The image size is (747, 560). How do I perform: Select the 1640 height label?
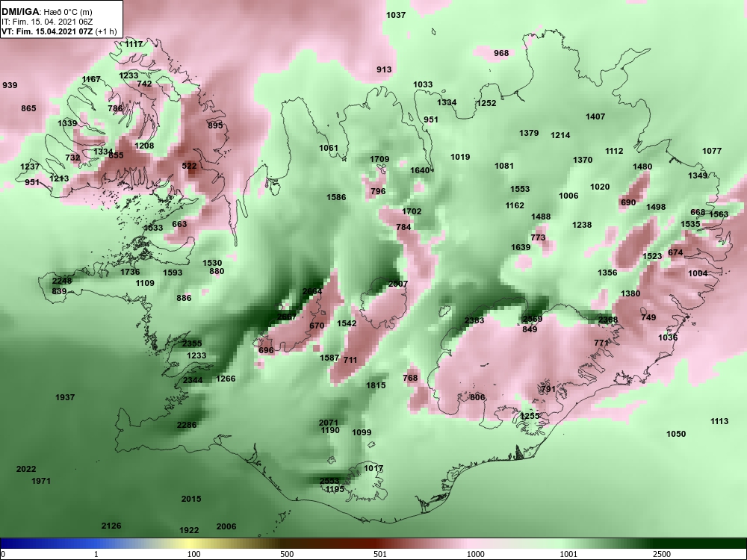tap(420, 170)
